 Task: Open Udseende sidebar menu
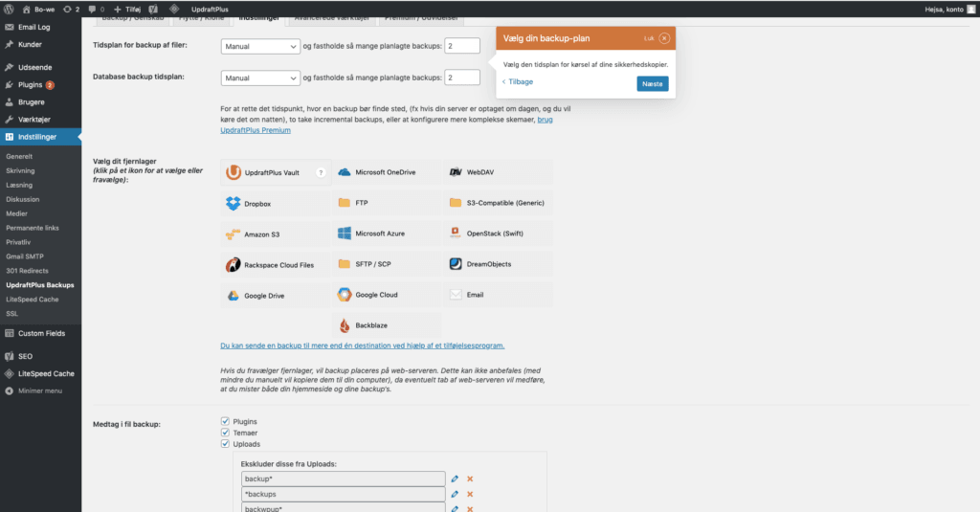click(40, 67)
